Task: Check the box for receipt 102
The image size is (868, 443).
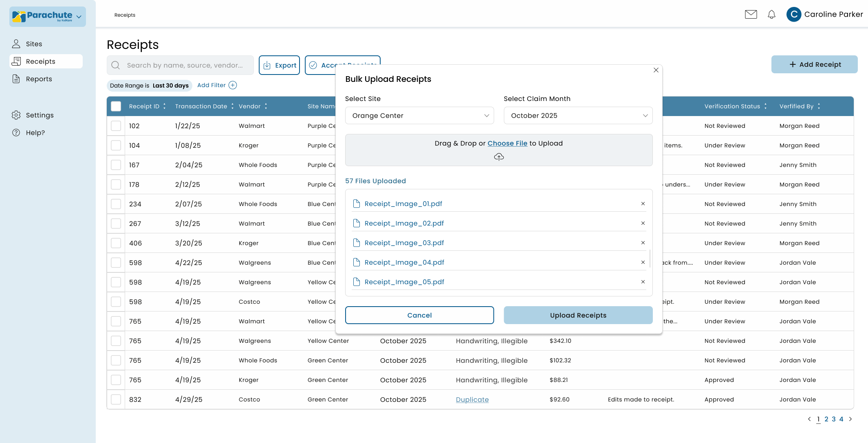Action: coord(116,126)
